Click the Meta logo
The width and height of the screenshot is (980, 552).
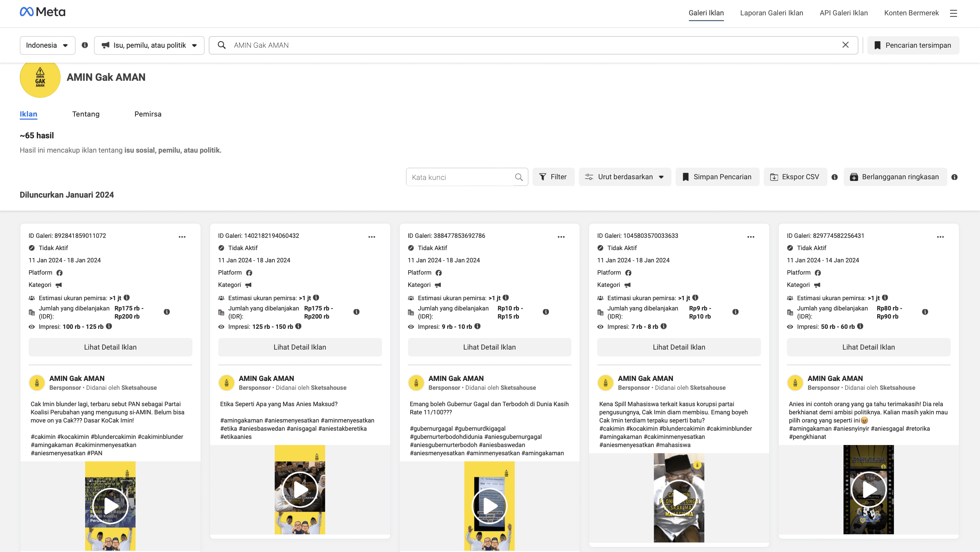click(x=43, y=12)
